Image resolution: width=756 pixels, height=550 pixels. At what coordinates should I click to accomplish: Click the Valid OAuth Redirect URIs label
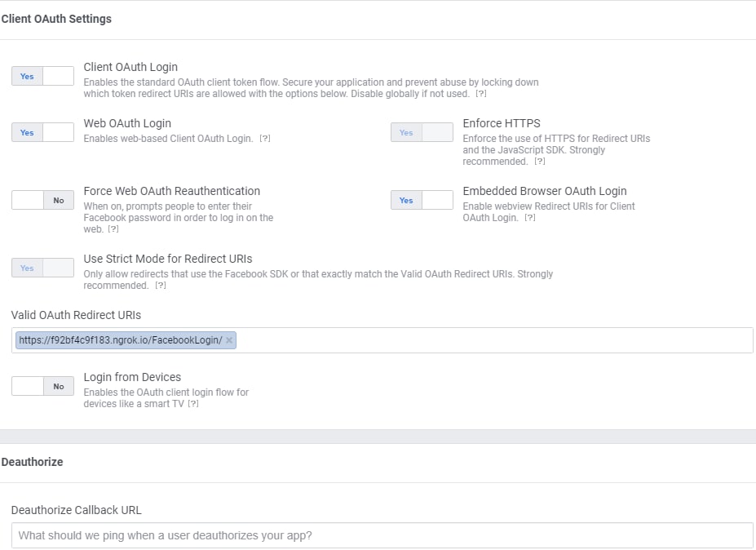(x=76, y=315)
